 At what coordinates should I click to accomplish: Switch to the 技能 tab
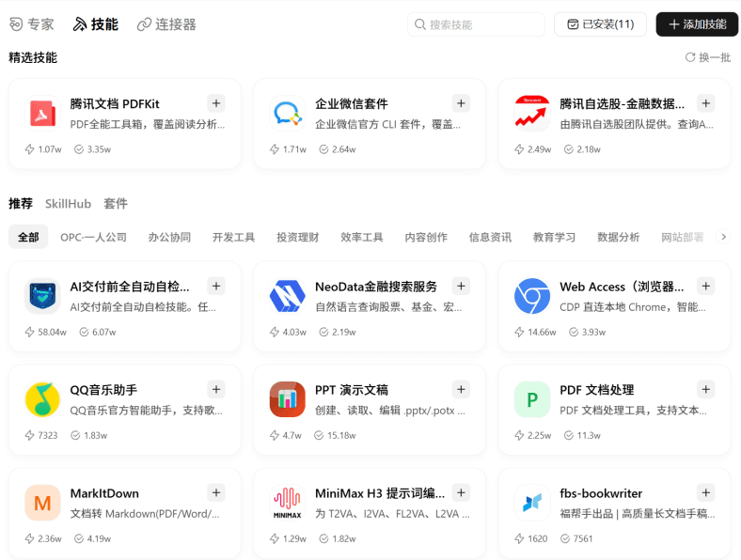coord(96,24)
